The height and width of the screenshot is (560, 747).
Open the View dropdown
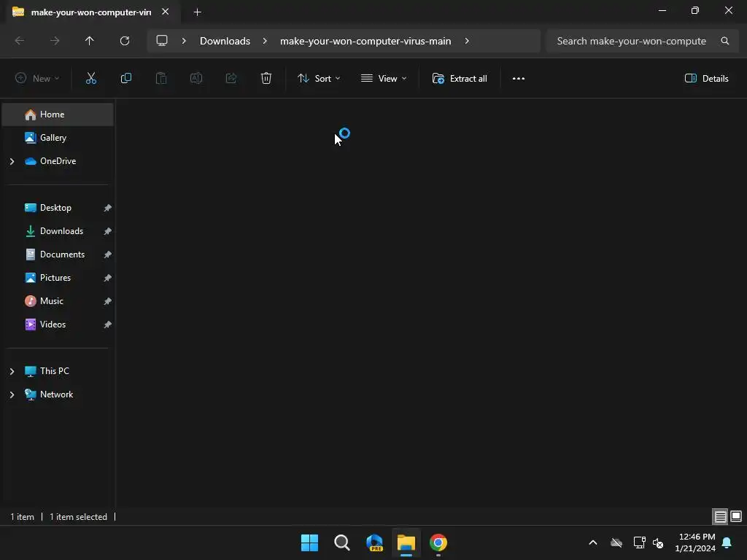384,79
